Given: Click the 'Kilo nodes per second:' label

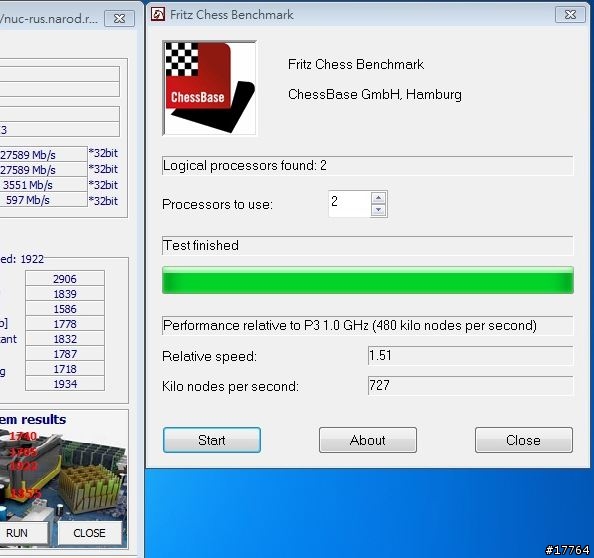Looking at the screenshot, I should (230, 386).
